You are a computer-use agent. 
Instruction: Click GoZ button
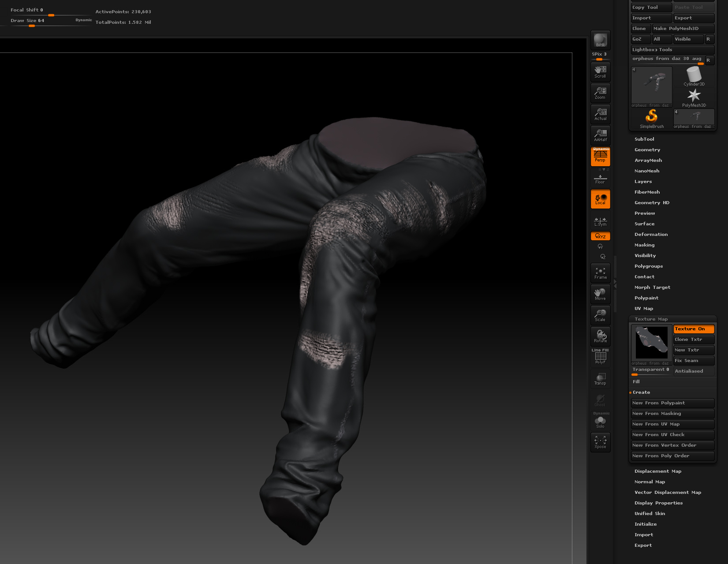[x=641, y=39]
